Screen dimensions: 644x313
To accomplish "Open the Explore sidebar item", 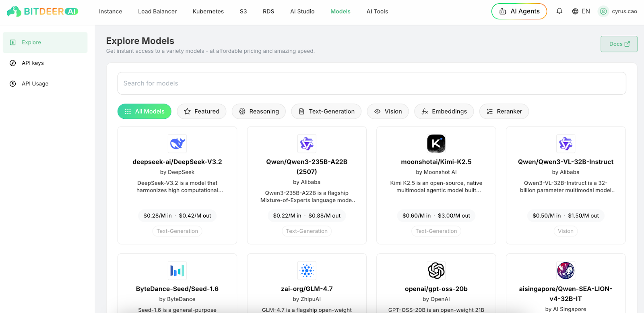I will click(45, 42).
